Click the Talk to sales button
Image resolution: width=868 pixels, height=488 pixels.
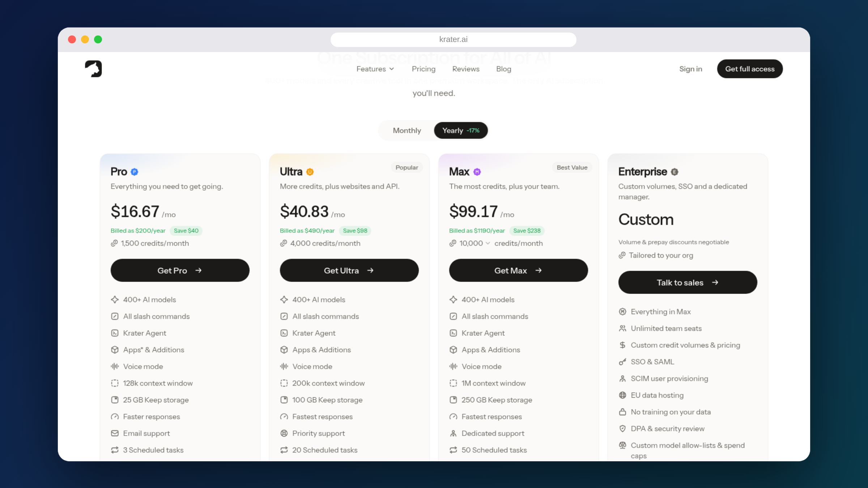tap(688, 282)
